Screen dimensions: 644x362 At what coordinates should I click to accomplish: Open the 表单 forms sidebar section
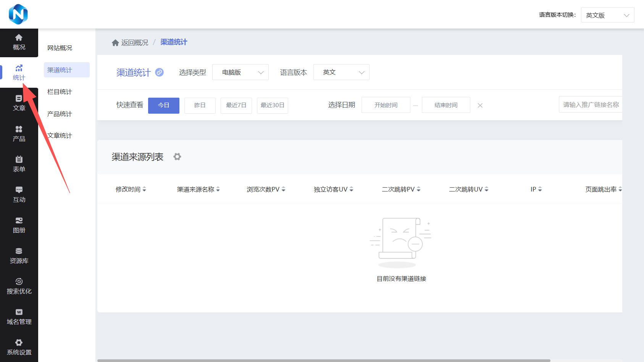click(19, 164)
